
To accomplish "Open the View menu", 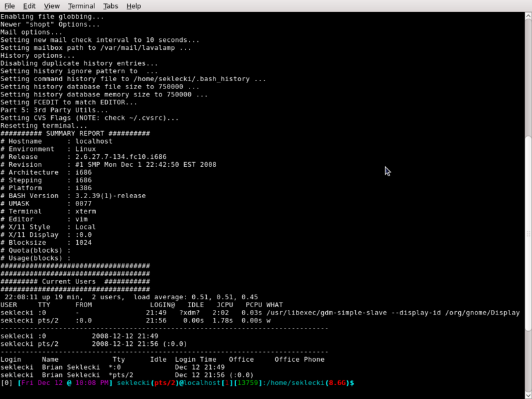I will click(52, 6).
